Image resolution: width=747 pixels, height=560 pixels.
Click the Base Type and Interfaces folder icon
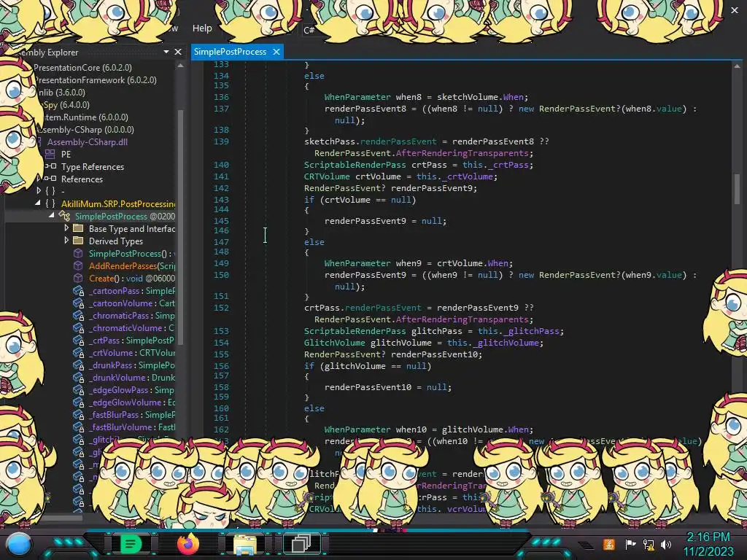click(x=78, y=228)
